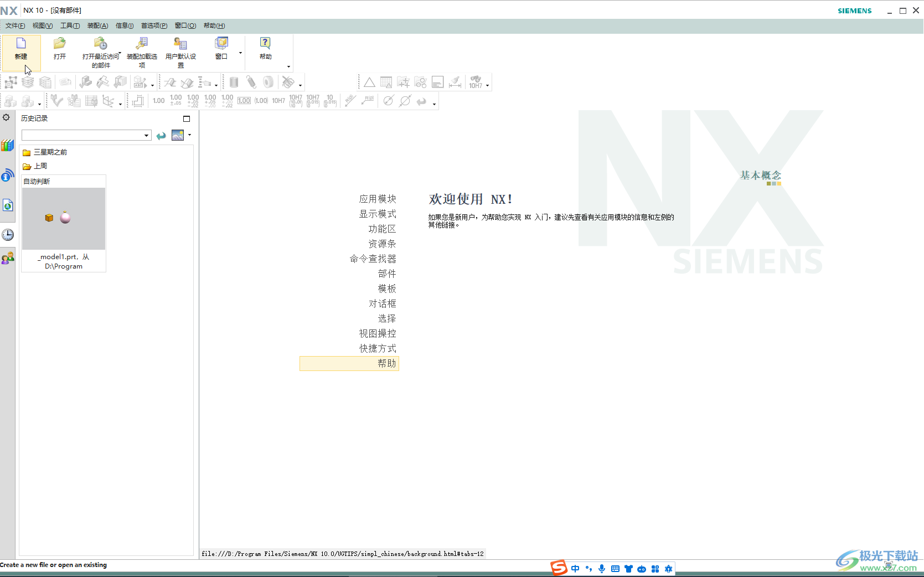This screenshot has height=577, width=924.
Task: Collapse the 上周 folder
Action: tap(35, 166)
